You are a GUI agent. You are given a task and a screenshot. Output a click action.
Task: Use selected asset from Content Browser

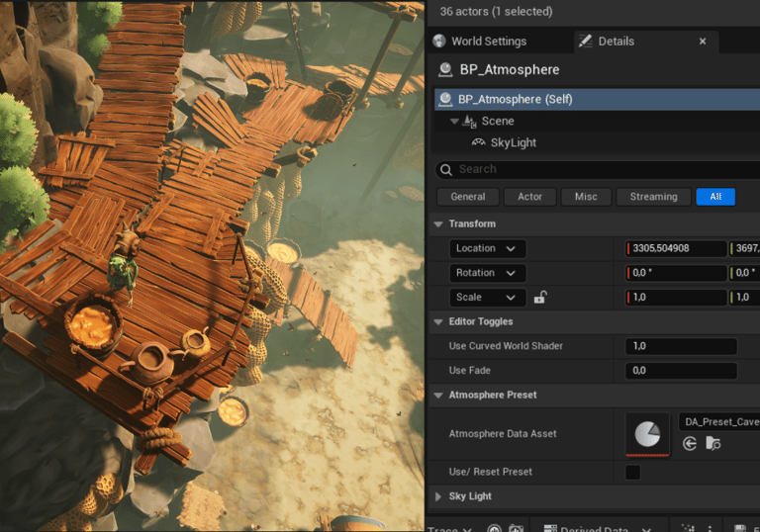pyautogui.click(x=689, y=443)
